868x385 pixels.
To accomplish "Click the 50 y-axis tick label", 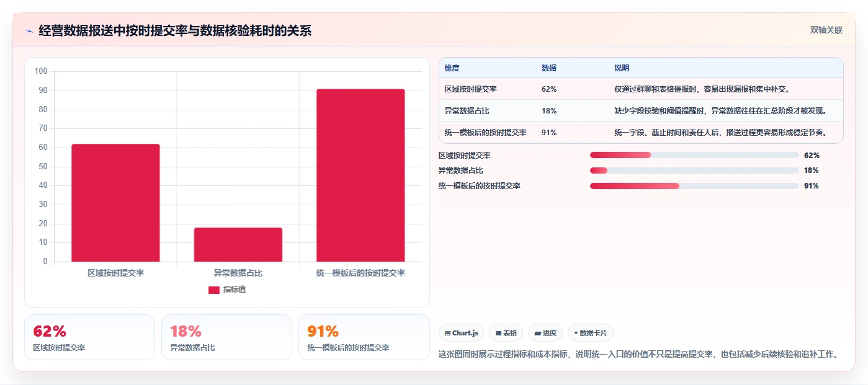I will [43, 167].
